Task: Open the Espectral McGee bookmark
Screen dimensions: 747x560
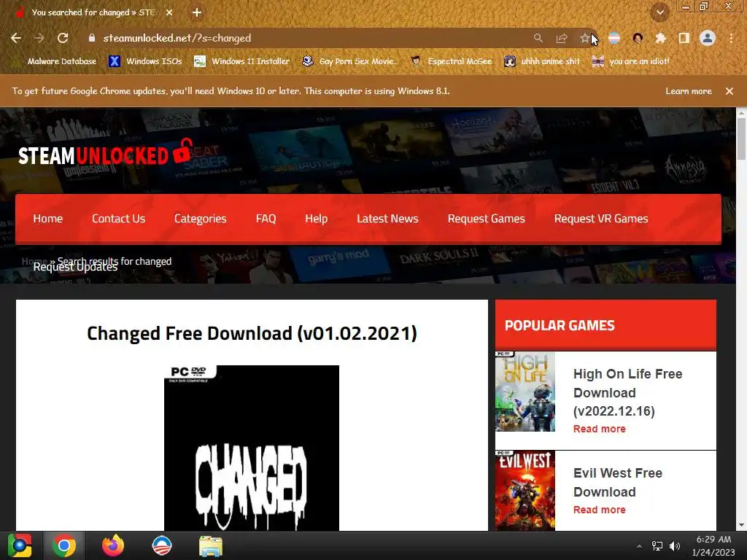Action: click(x=452, y=61)
